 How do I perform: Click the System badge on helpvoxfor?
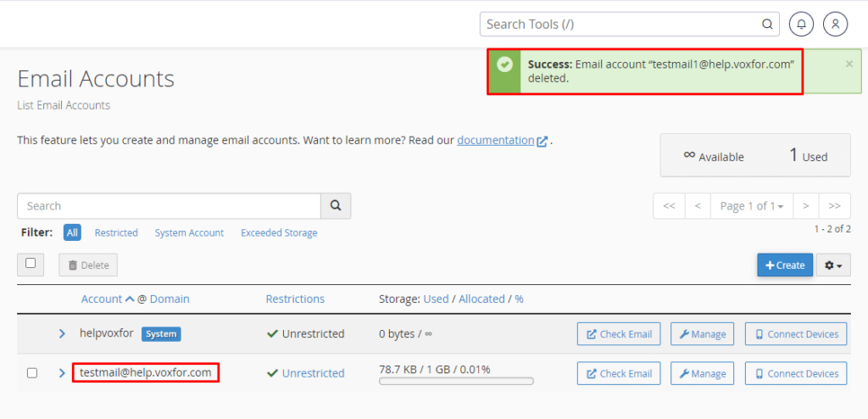pyautogui.click(x=161, y=334)
